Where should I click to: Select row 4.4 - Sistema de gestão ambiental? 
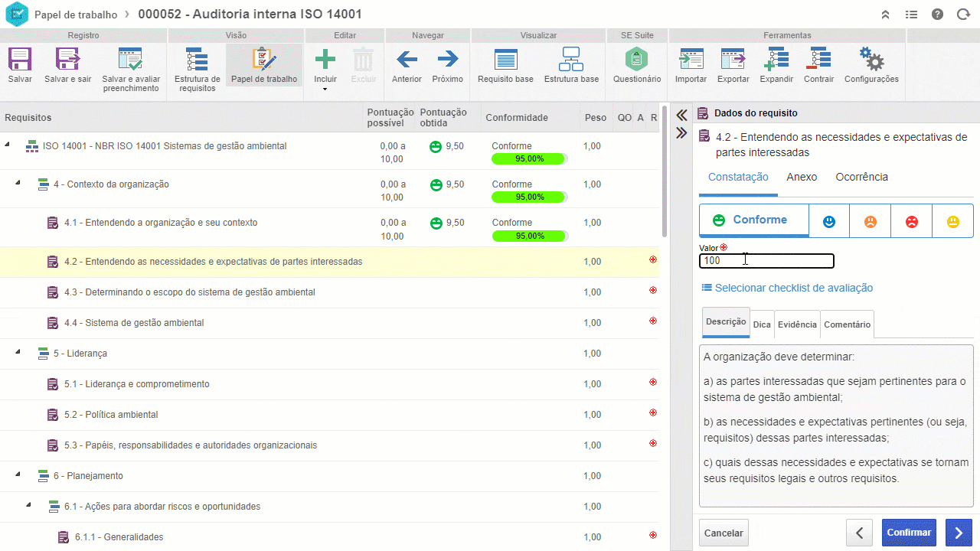pos(329,323)
